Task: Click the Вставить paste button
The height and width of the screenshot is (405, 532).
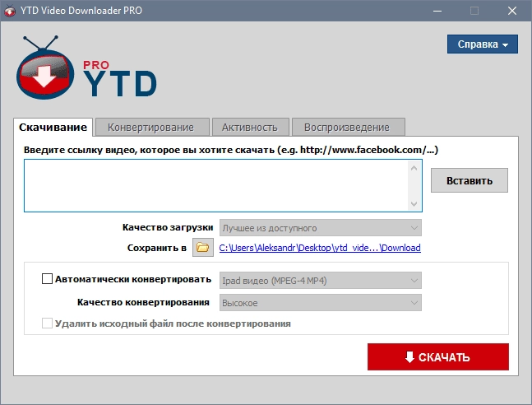Action: click(470, 180)
